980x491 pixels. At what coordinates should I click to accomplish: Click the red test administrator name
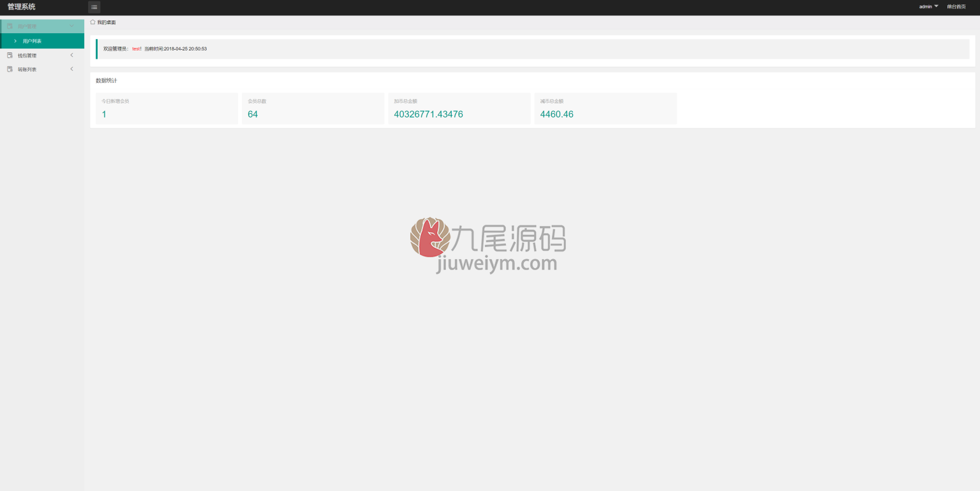pyautogui.click(x=137, y=49)
